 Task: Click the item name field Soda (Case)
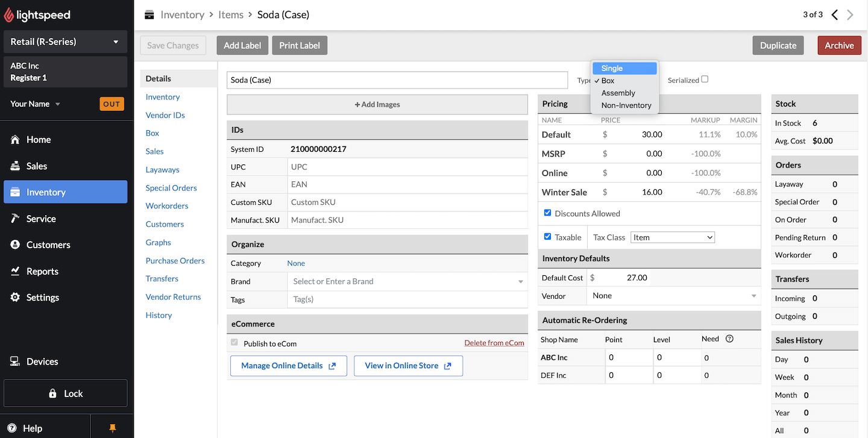pyautogui.click(x=397, y=80)
